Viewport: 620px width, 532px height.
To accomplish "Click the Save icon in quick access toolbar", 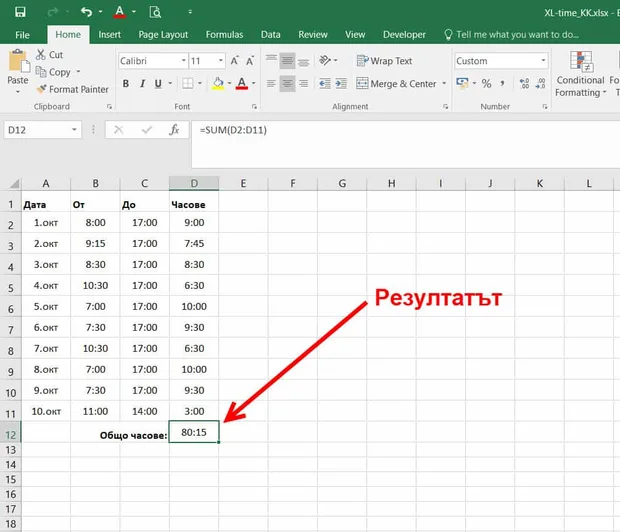I will coord(20,12).
